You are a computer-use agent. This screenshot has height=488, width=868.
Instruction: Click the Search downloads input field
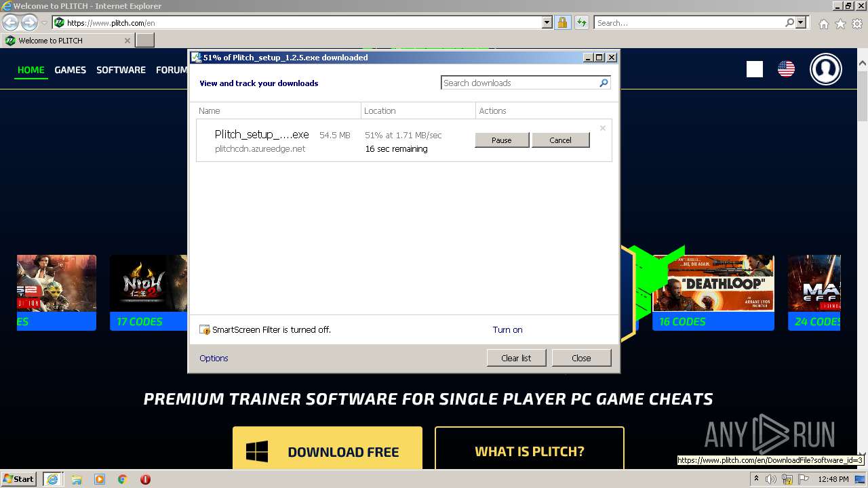tap(519, 83)
